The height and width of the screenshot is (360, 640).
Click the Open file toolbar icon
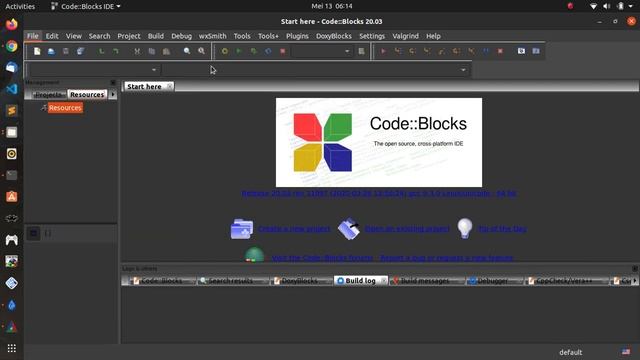coord(51,51)
